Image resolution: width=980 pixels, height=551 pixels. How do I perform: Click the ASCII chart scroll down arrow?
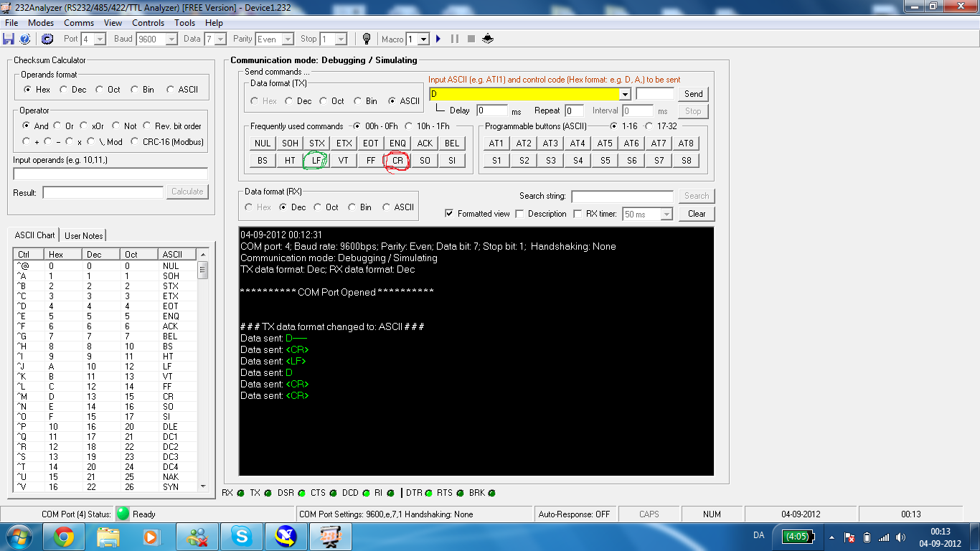[x=203, y=486]
